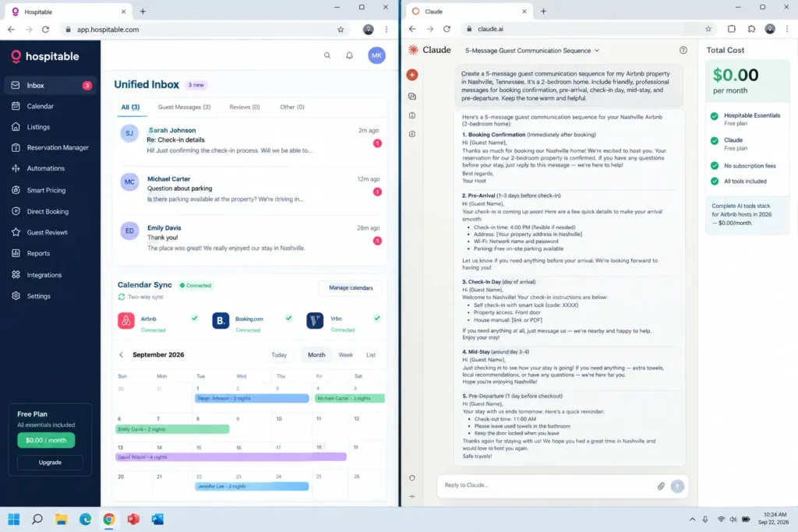Click the Manage calendars button

click(x=351, y=288)
